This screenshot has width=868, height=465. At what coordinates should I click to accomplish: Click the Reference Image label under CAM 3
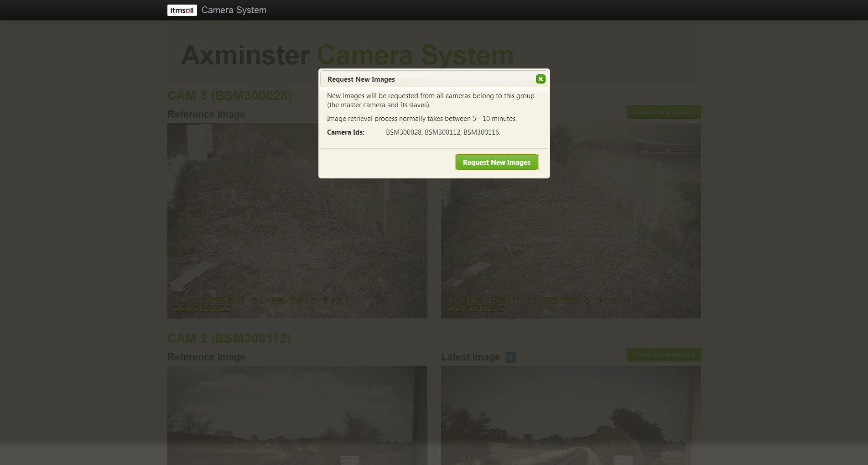[x=206, y=115]
